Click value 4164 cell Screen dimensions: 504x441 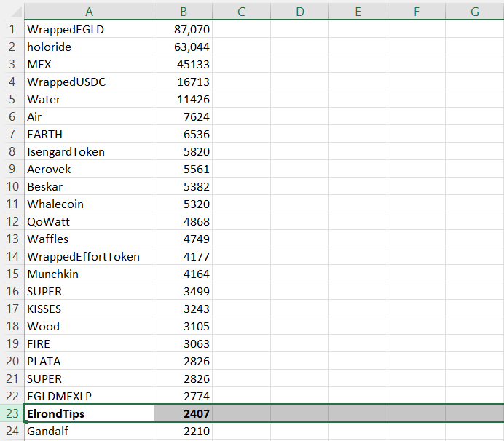[x=184, y=274]
